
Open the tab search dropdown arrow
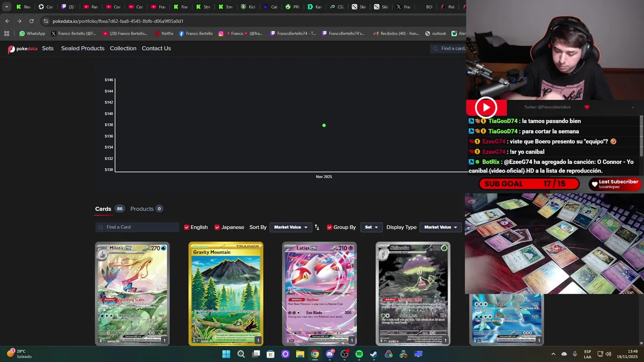coord(7,7)
